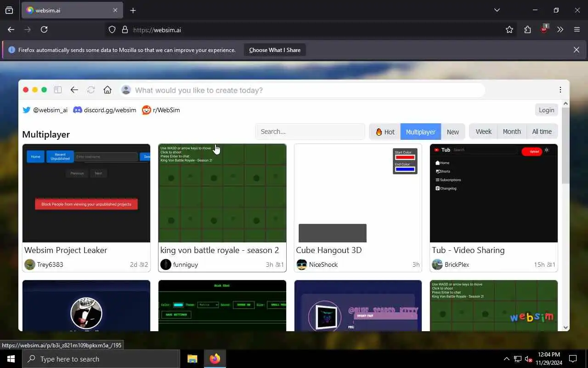Screen dimensions: 588x368
Task: Close the websim.ai tab
Action: [115, 10]
